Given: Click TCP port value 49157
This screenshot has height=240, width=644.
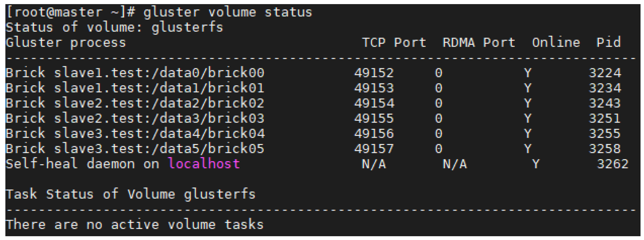Looking at the screenshot, I should pos(374,149).
